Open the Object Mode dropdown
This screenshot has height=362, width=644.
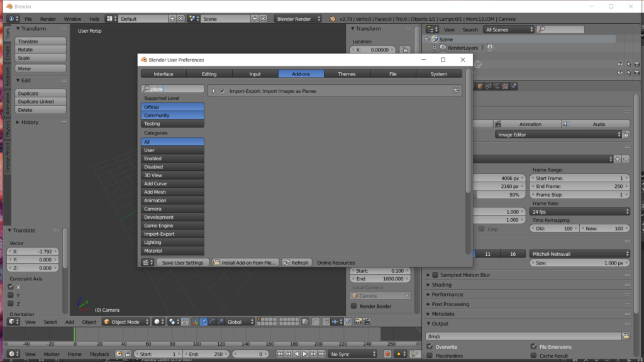(x=126, y=322)
